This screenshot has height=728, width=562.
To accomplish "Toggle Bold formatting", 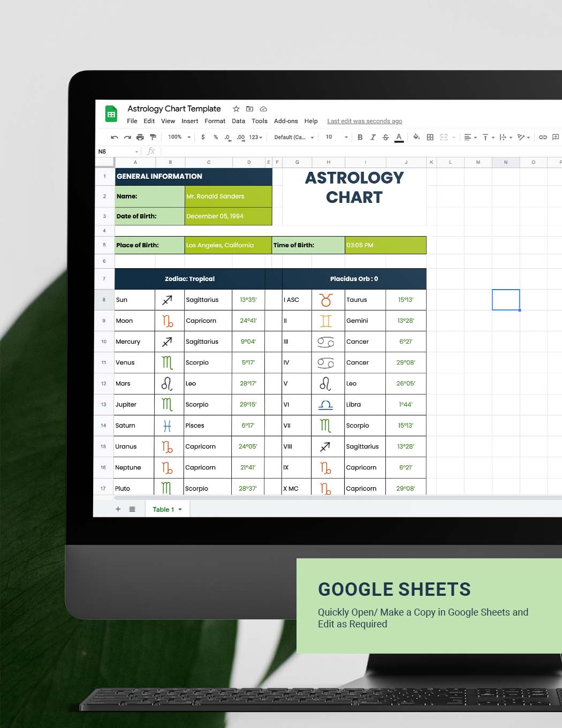I will coord(360,137).
